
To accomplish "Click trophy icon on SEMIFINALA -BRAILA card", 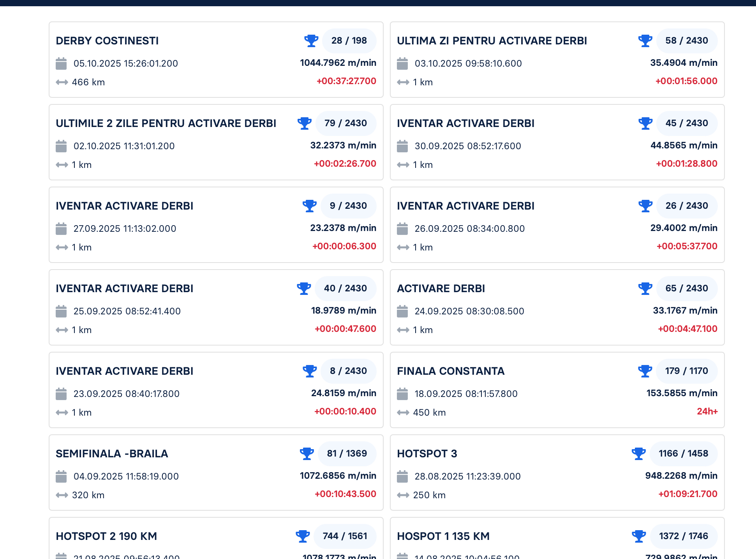I will (x=307, y=453).
